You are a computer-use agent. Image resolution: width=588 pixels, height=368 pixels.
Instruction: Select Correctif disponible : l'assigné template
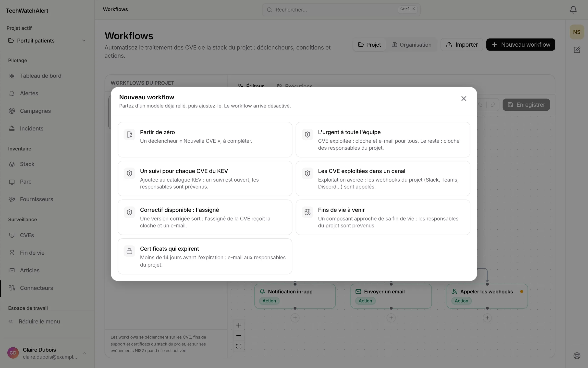(x=205, y=217)
